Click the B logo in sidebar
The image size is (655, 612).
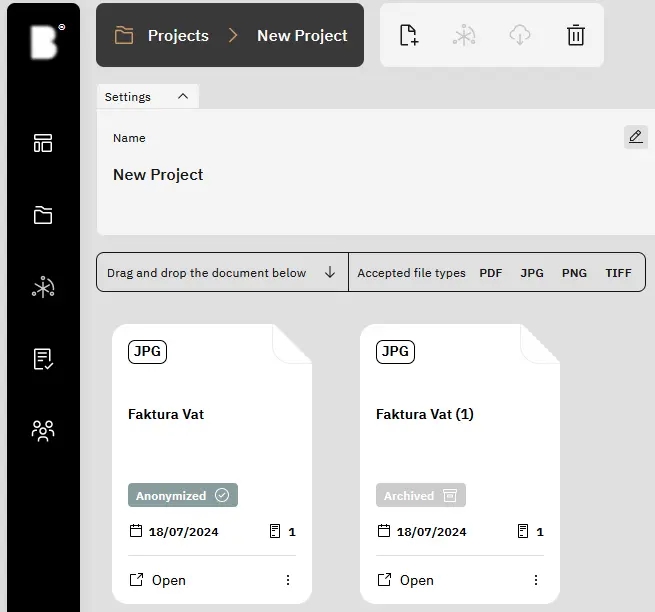[x=44, y=41]
